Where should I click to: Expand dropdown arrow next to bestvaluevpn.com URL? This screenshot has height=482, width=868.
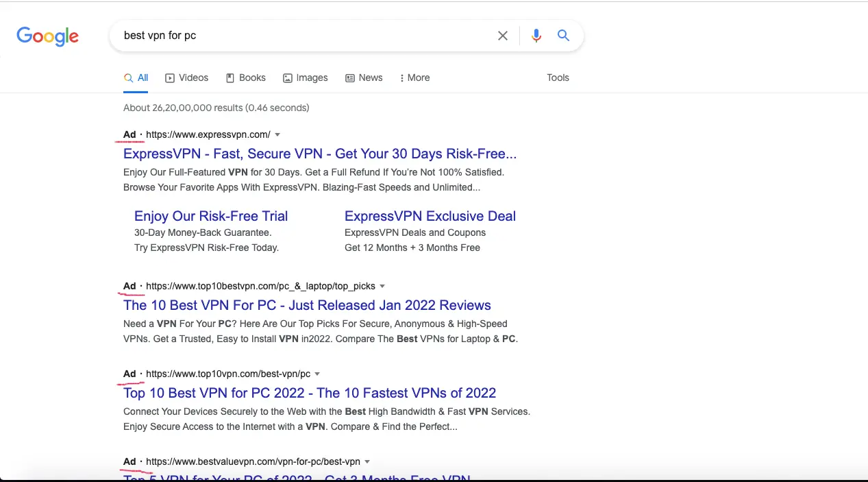point(367,461)
